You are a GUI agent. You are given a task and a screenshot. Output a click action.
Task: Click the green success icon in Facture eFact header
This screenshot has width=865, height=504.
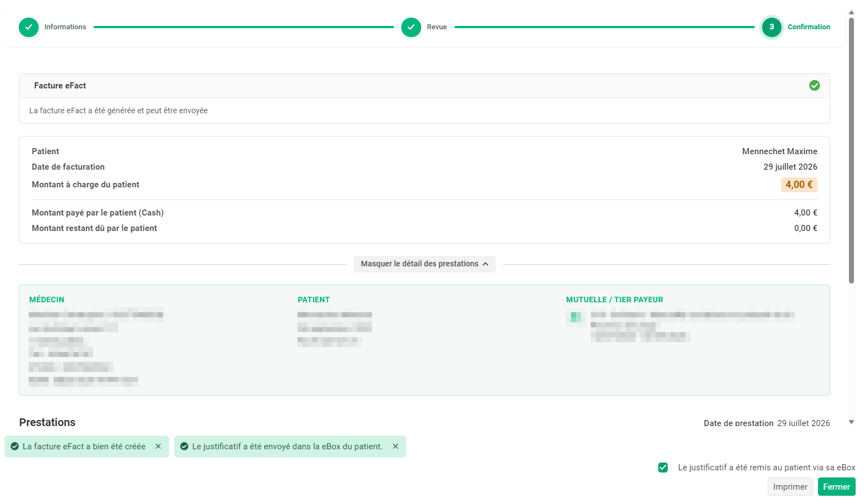tap(814, 86)
